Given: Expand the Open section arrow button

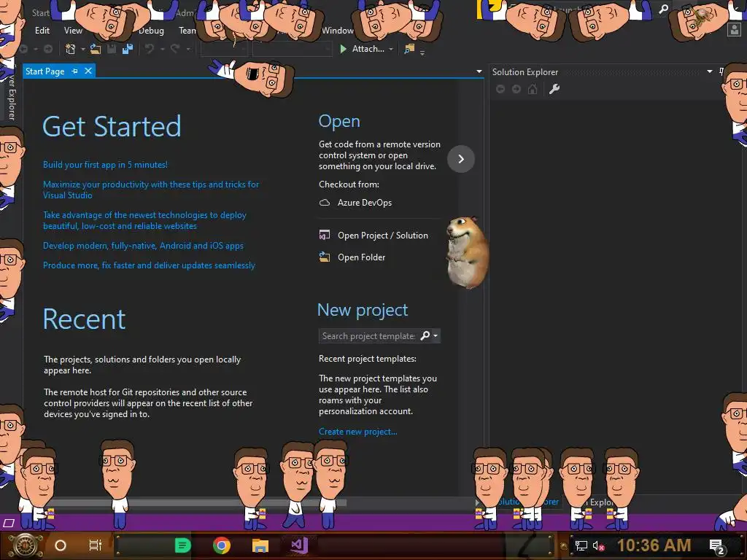Looking at the screenshot, I should coord(461,158).
